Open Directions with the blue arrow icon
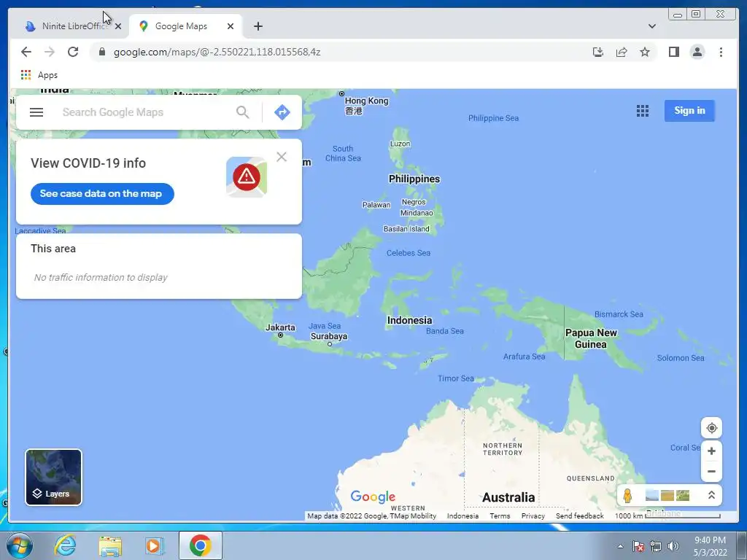 [282, 112]
